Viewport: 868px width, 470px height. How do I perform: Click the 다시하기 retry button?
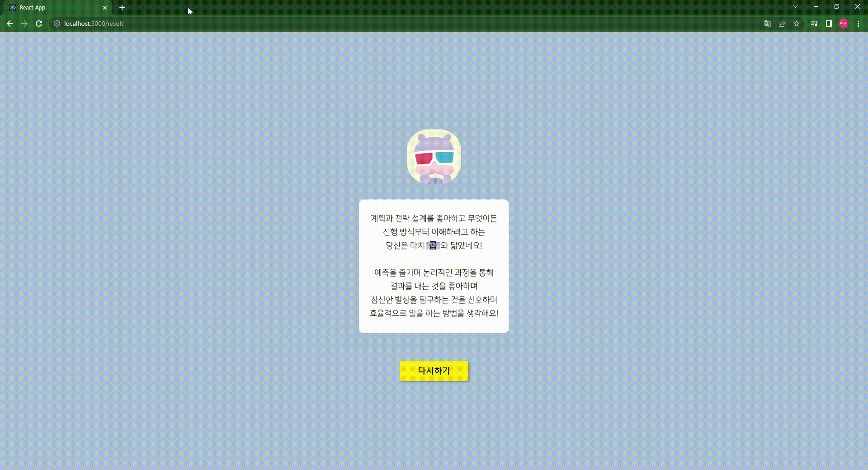(x=434, y=371)
